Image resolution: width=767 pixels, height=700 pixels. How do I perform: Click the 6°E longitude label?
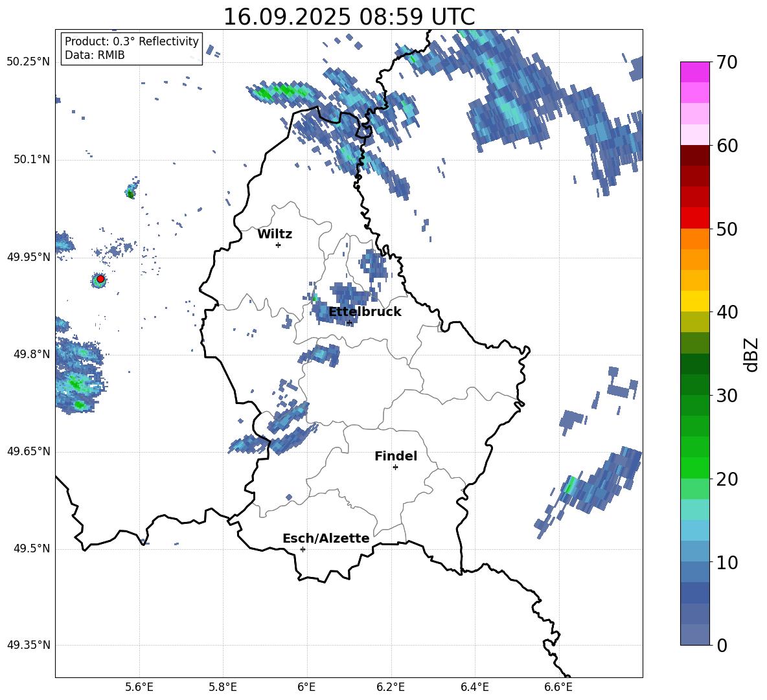306,687
